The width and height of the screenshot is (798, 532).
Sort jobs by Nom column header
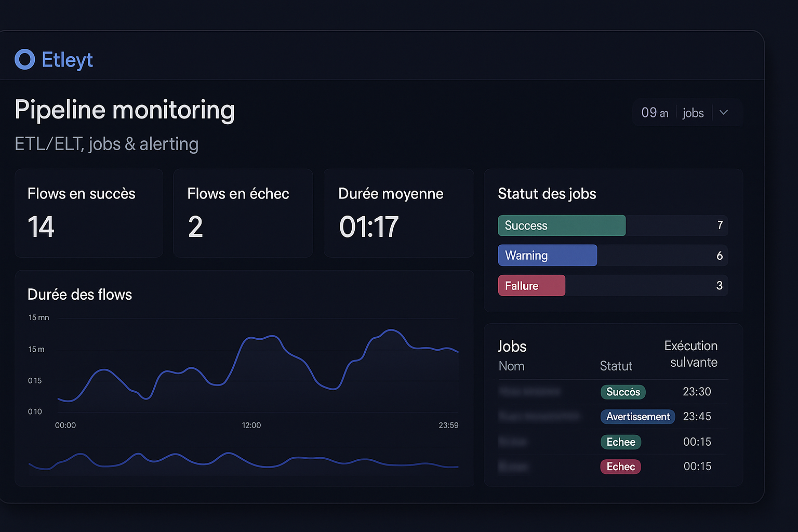pyautogui.click(x=511, y=366)
